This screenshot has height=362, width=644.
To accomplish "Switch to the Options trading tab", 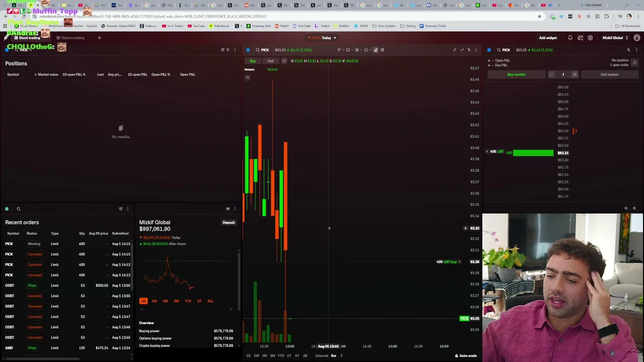I will (70, 38).
